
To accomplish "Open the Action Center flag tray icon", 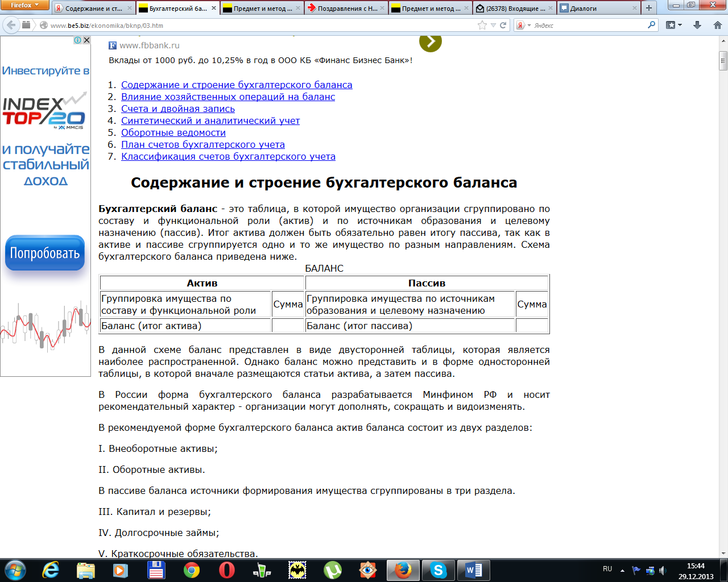I will (636, 570).
